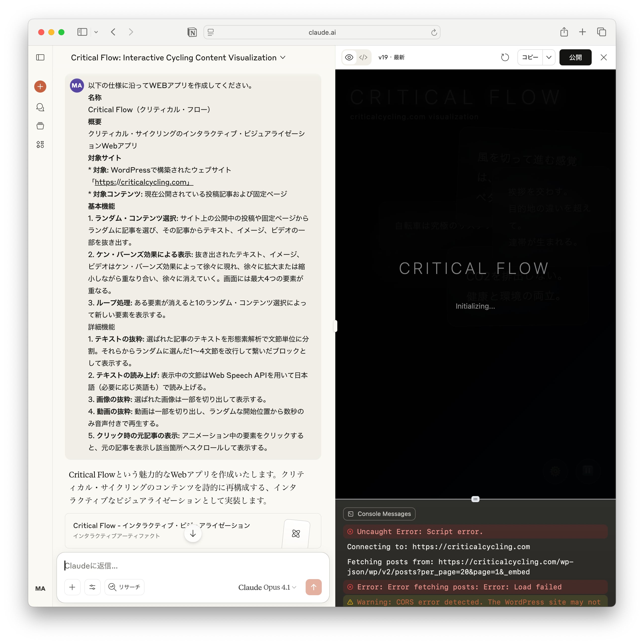The width and height of the screenshot is (644, 644).
Task: Switch to artifact code view
Action: (363, 57)
